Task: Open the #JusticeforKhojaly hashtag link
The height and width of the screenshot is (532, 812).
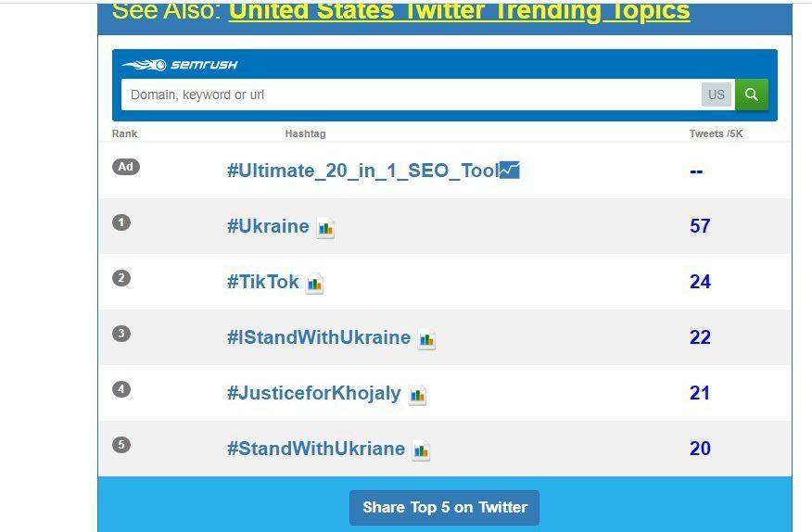Action: pos(314,393)
